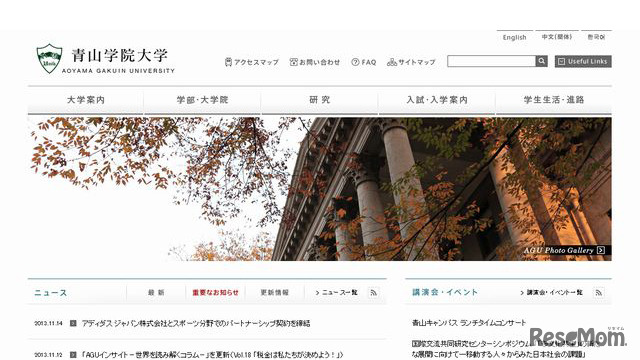
Task: Open the news RSS feed icon
Action: pos(373,293)
